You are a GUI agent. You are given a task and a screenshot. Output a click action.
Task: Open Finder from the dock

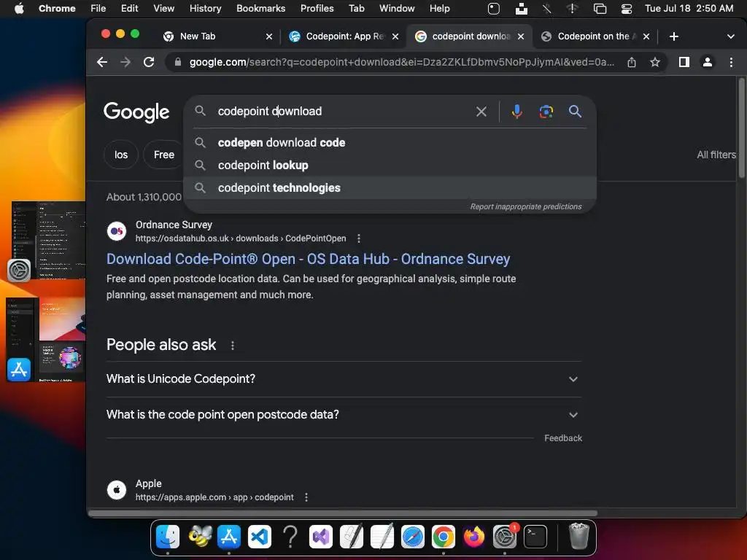coord(168,537)
